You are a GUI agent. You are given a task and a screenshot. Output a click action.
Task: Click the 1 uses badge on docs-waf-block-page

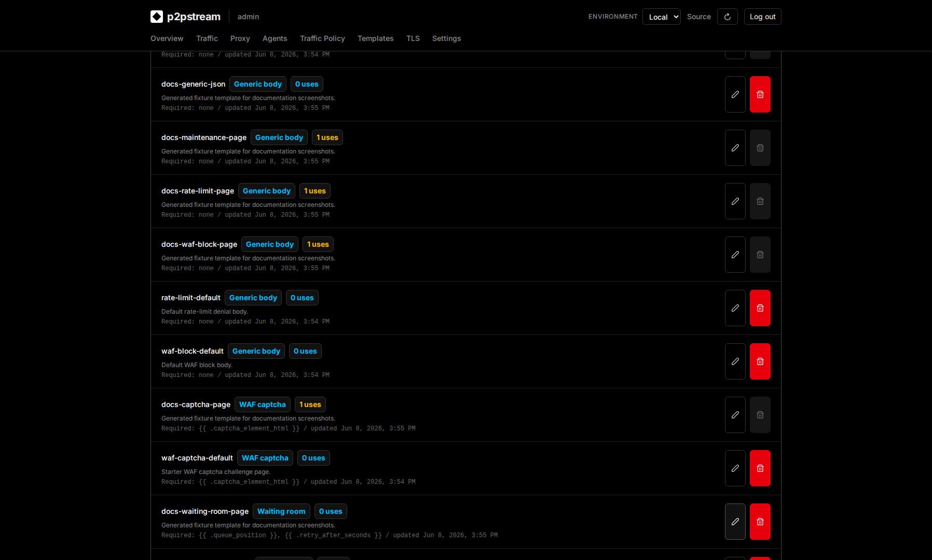tap(318, 244)
